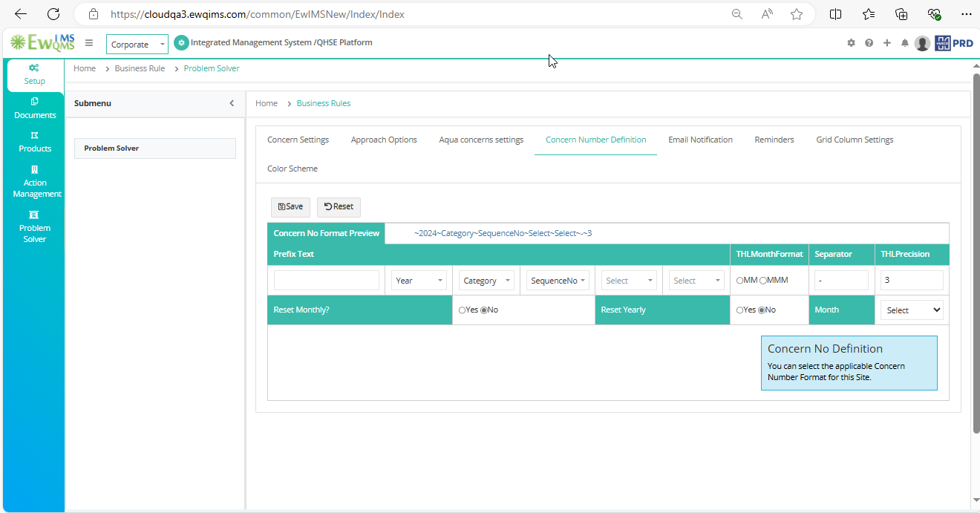Click Business Rule breadcrumb link
This screenshot has width=980, height=513.
(x=140, y=68)
